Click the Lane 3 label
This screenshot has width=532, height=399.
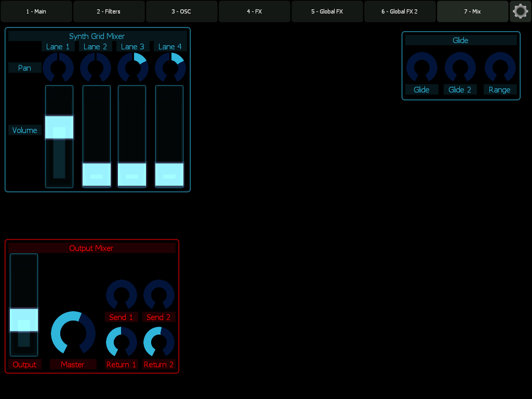click(132, 46)
